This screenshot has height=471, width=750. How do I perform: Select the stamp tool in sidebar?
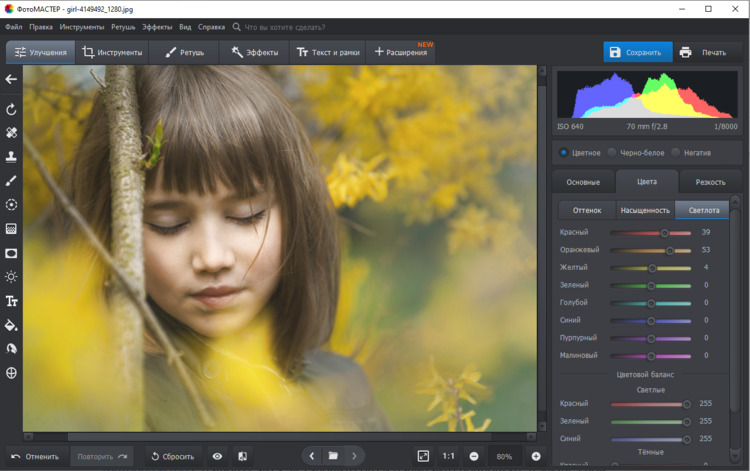tap(11, 157)
